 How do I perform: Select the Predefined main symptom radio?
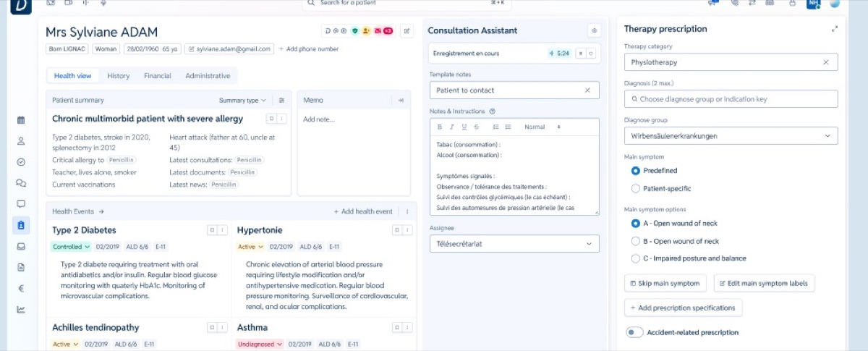[635, 171]
